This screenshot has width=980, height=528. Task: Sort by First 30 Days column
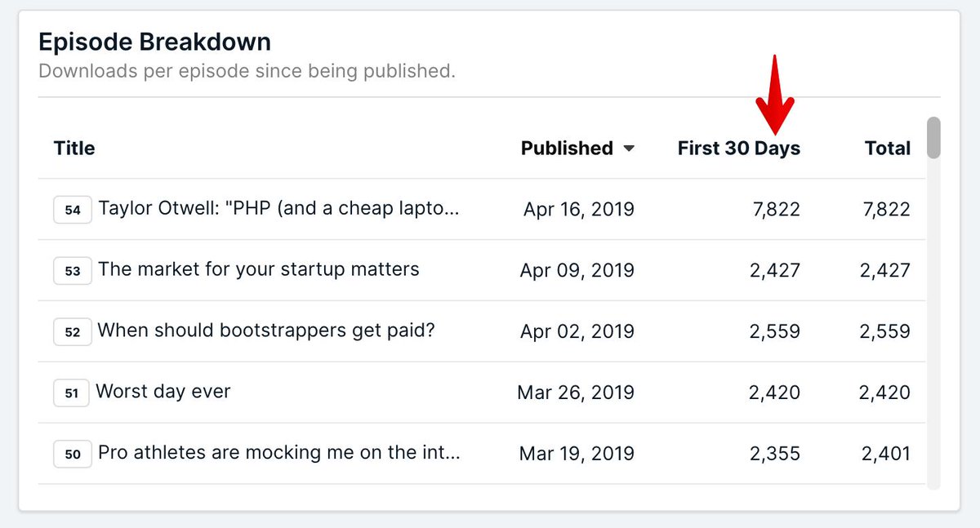738,149
